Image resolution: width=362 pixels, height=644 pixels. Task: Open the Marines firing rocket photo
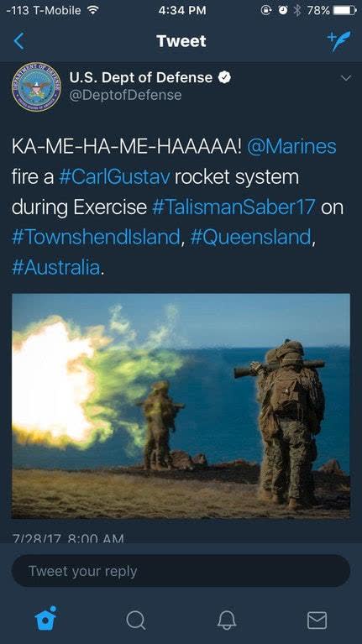click(181, 406)
